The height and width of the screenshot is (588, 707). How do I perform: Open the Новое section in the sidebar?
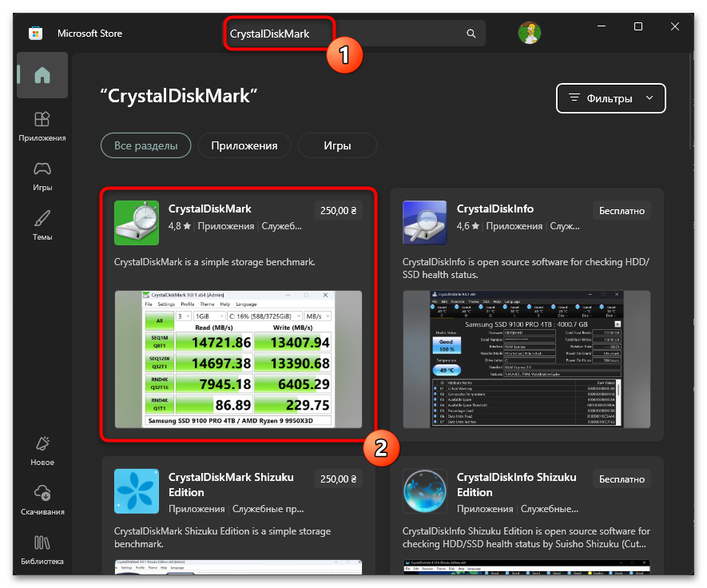coord(42,451)
